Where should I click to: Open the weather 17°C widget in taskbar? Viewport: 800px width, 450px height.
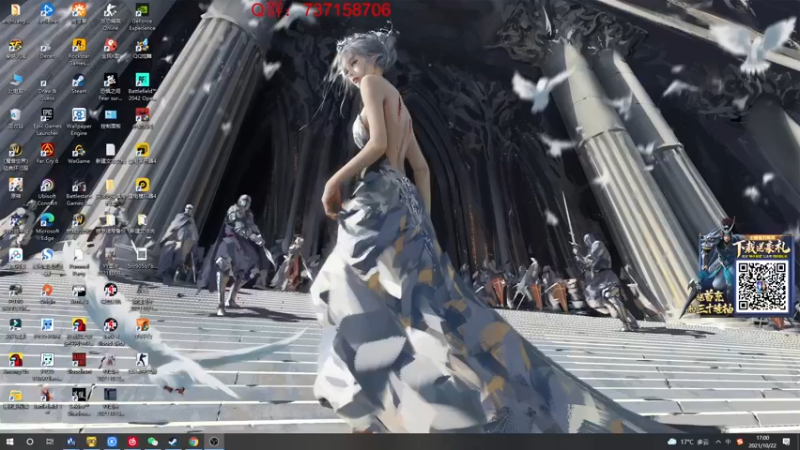[688, 442]
